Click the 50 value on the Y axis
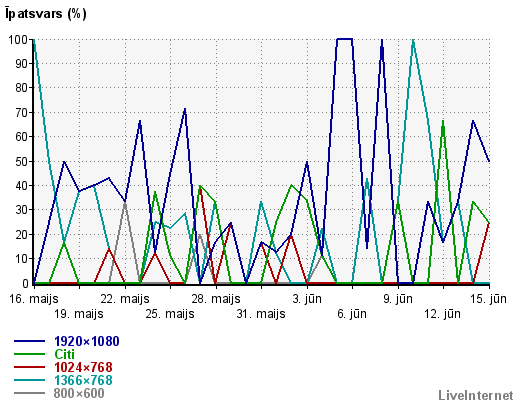Image resolution: width=520 pixels, height=405 pixels. coord(21,162)
